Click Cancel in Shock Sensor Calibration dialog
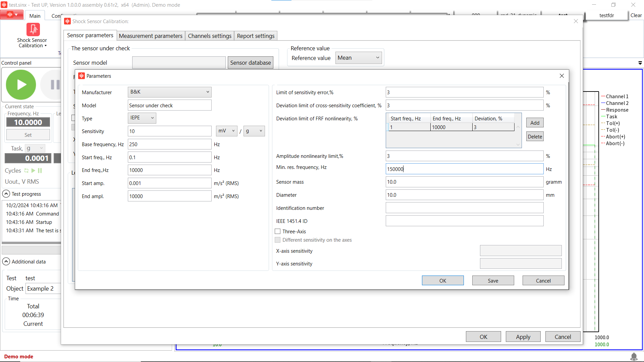644x362 pixels. tap(563, 337)
